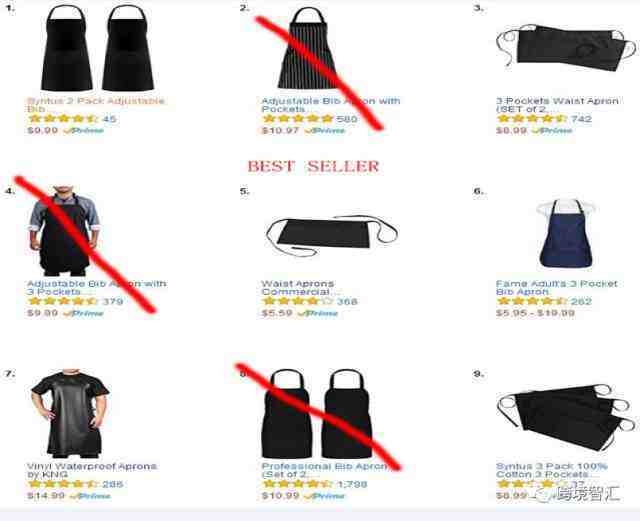Image resolution: width=640 pixels, height=521 pixels.
Task: Open Adjustable Bib Apron with 3 Pockets link
Action: point(97,287)
